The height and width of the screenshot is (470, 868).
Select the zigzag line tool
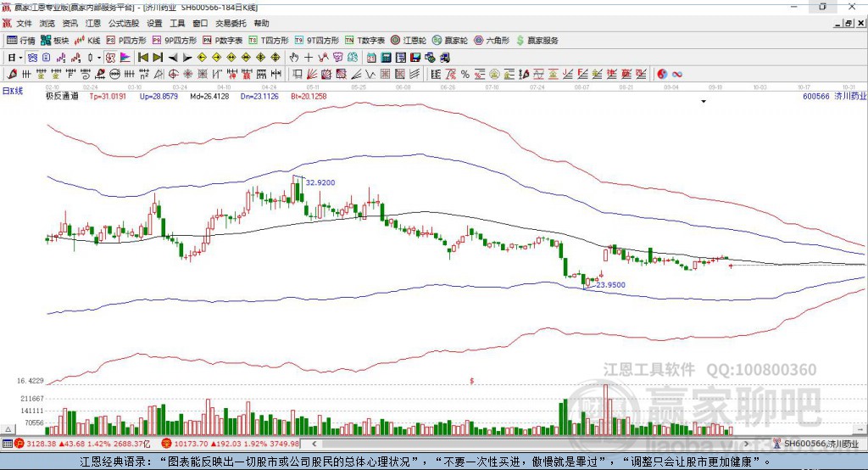[x=371, y=75]
